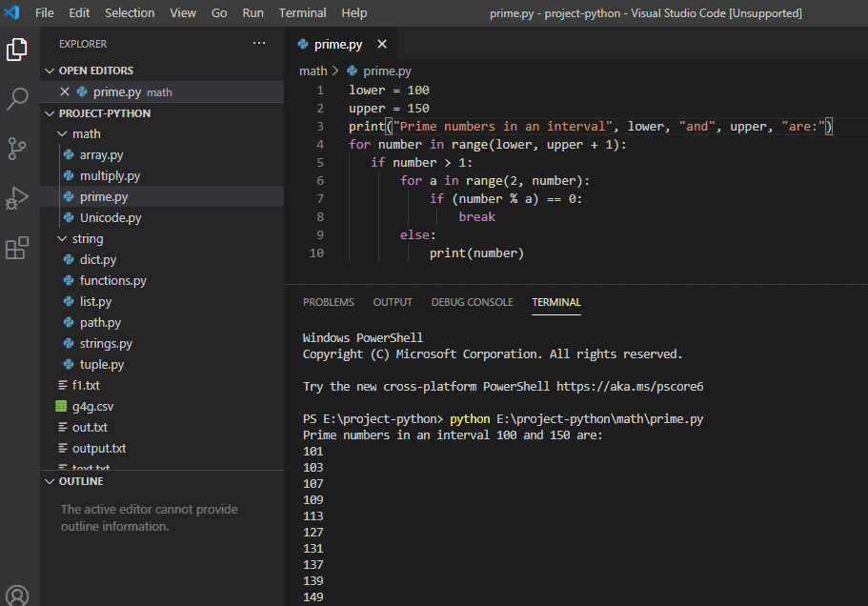Open the Search view icon
Screen dimensions: 868x606
point(17,98)
